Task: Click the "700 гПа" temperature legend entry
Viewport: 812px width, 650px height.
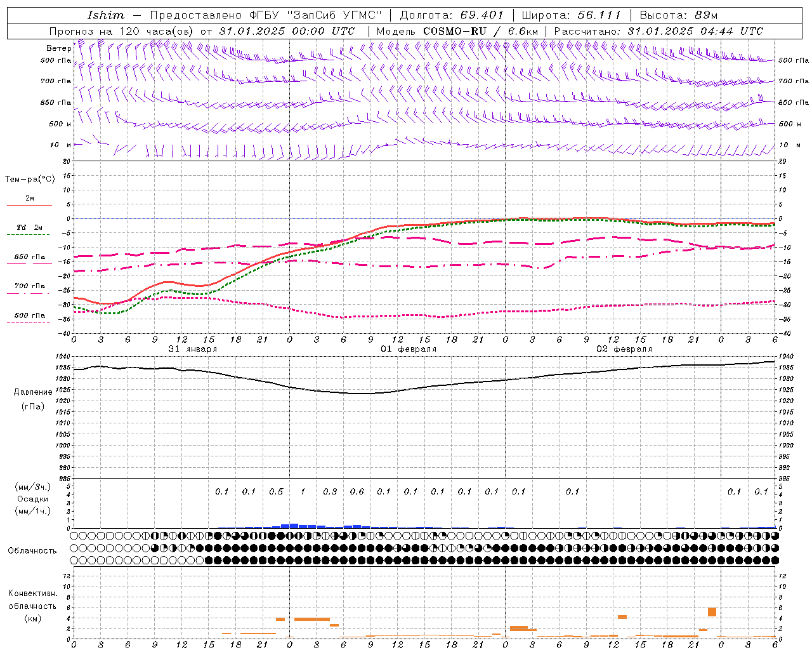Action: [x=29, y=286]
